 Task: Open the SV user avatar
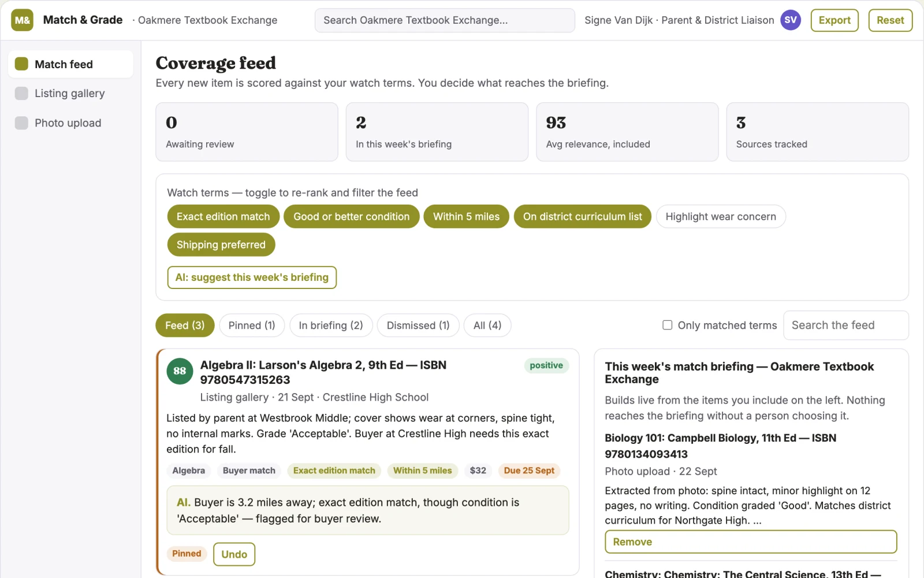pyautogui.click(x=791, y=20)
